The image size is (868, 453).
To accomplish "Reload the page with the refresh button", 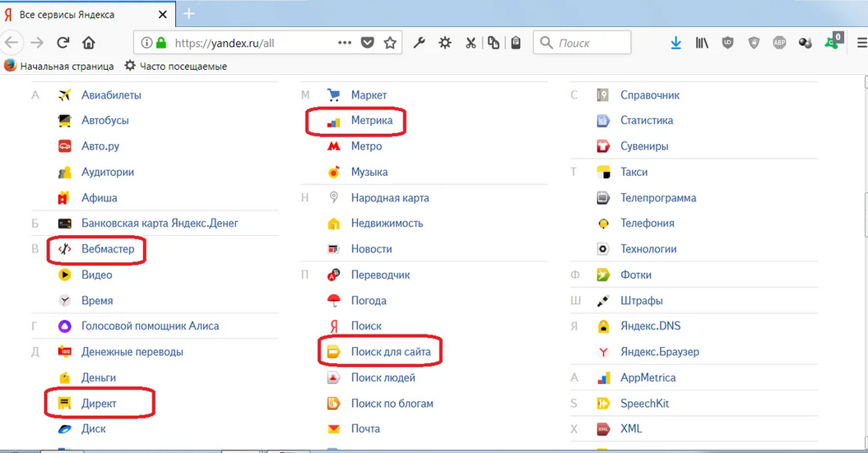I will click(63, 43).
